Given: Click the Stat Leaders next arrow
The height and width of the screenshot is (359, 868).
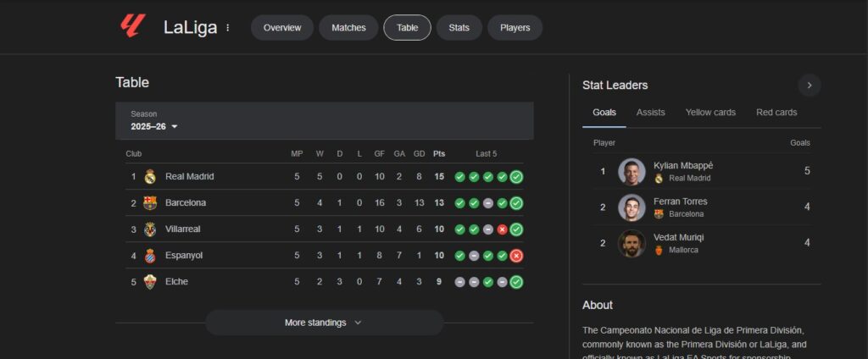Looking at the screenshot, I should pos(810,85).
